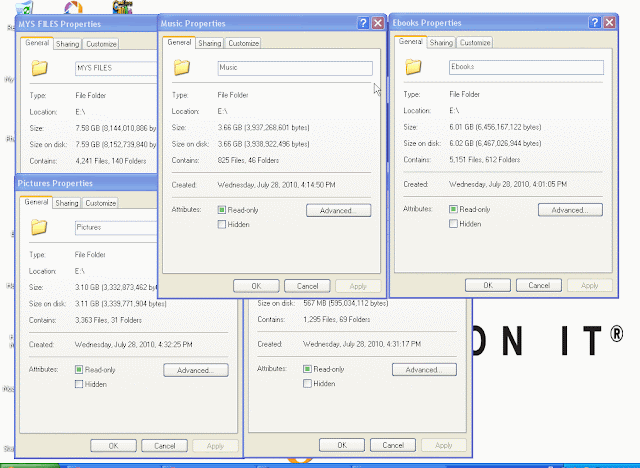
Task: Switch to Sharing tab in Music Properties
Action: [x=210, y=43]
